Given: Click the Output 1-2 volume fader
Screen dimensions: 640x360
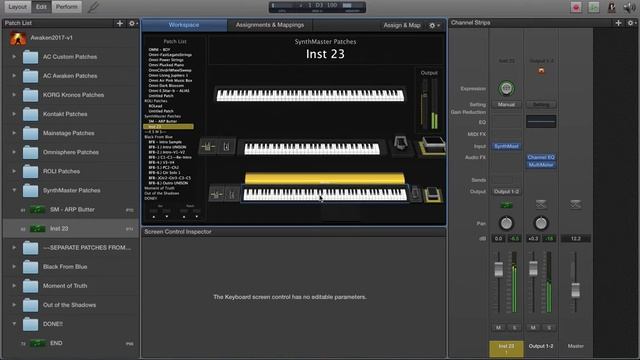Looking at the screenshot, I should click(533, 269).
